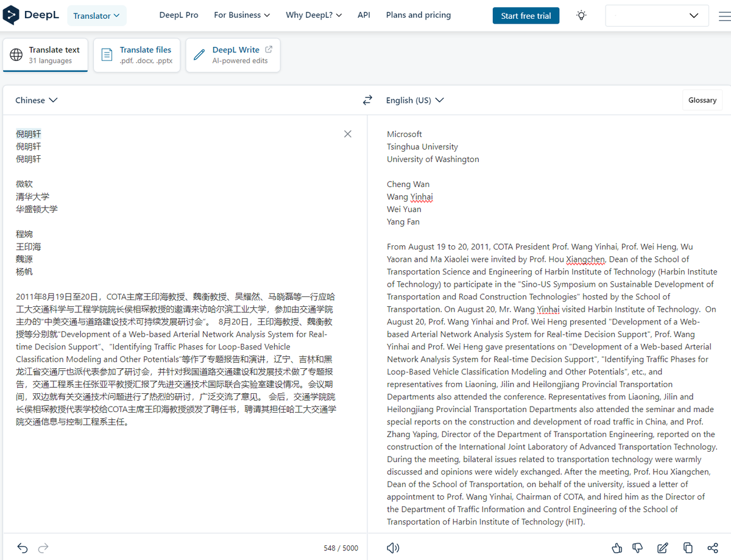Click source text "杨帆"

(24, 271)
